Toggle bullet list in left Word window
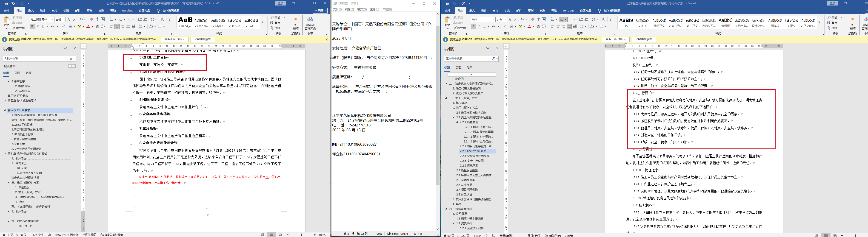Image resolution: width=868 pixels, height=237 pixels. click(111, 19)
